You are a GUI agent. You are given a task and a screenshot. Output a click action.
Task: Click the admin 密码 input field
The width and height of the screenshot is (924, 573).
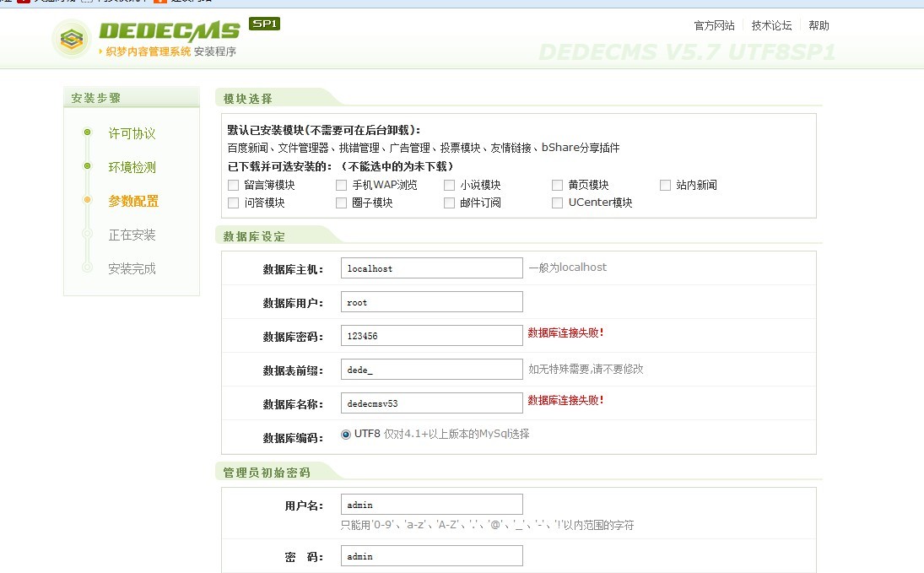click(431, 556)
